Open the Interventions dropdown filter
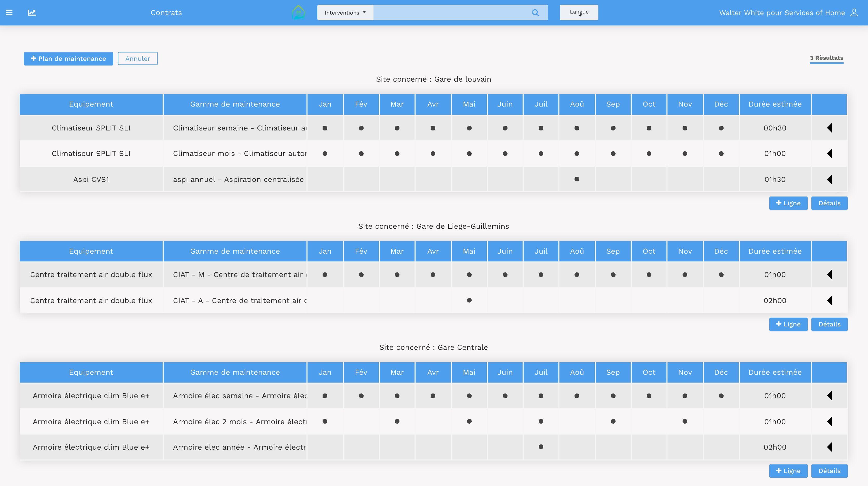 [x=345, y=12]
